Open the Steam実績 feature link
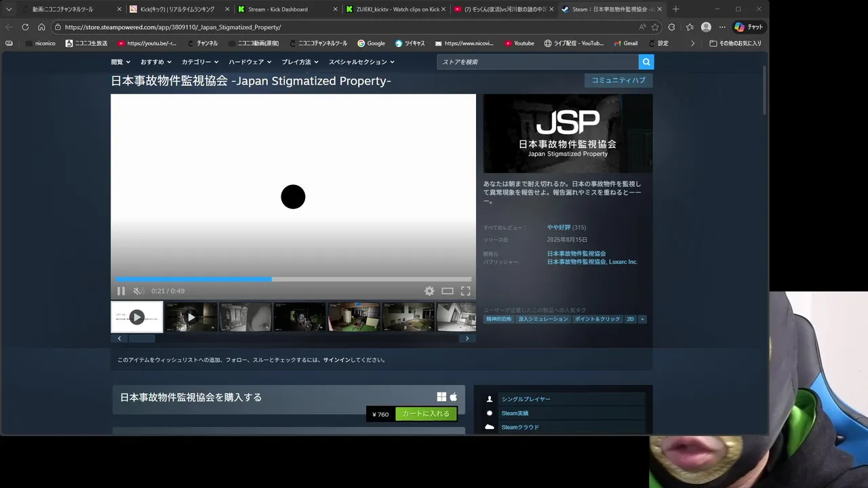This screenshot has width=868, height=488. coord(515,413)
